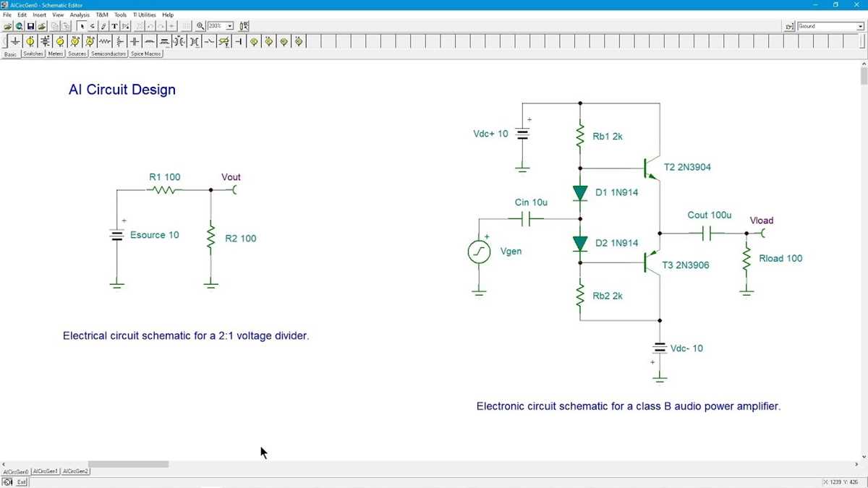Save the schematic with the floppy icon

30,26
